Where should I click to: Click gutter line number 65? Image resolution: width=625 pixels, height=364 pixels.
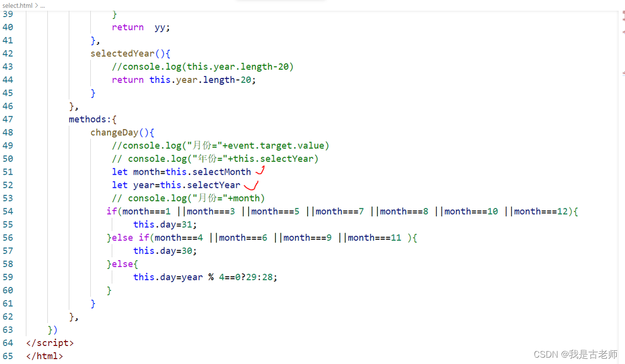click(8, 357)
